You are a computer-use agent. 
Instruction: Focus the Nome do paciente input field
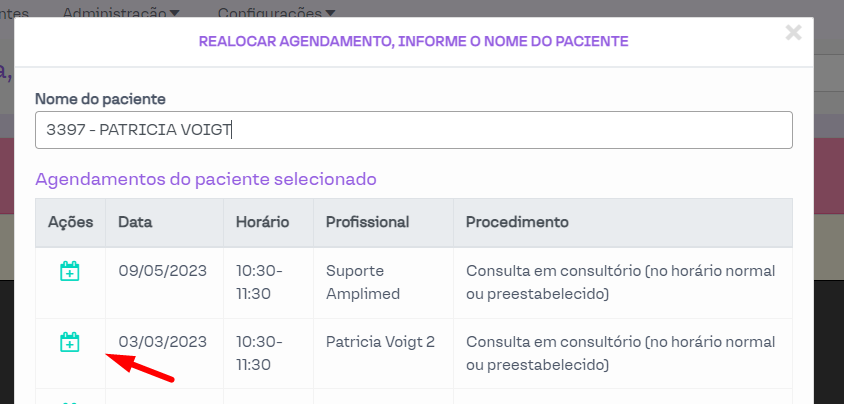tap(413, 130)
